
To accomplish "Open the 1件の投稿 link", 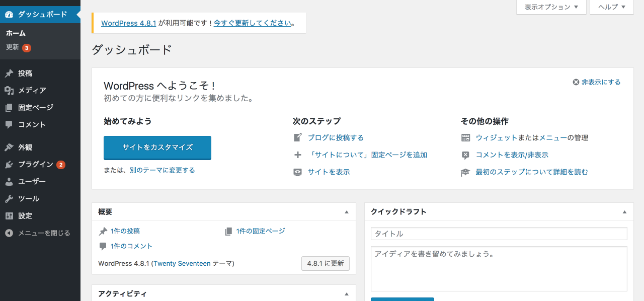I will click(x=125, y=231).
